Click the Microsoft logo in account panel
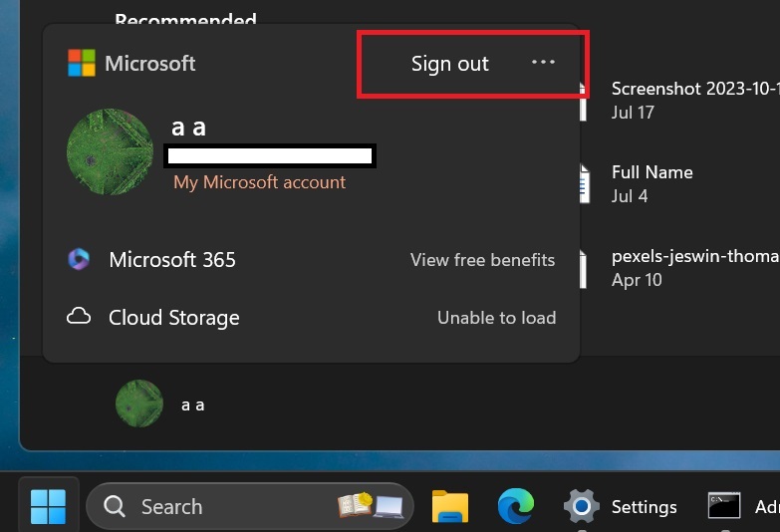780x532 pixels. (82, 63)
